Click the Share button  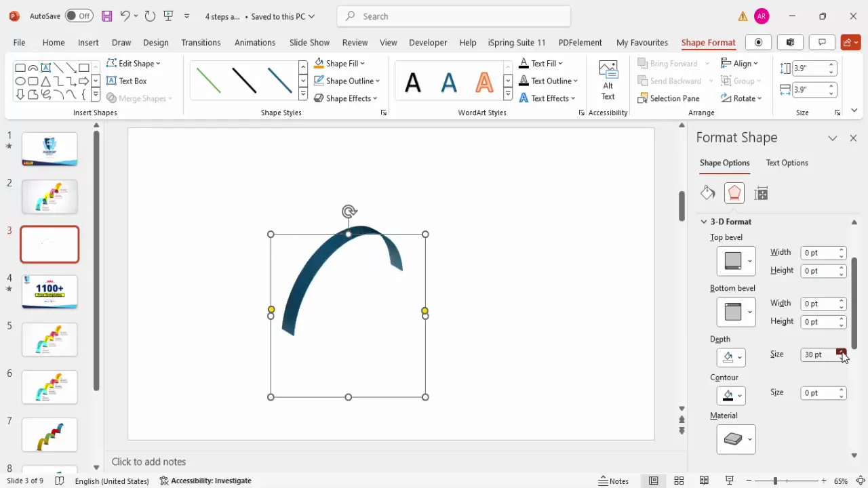pyautogui.click(x=850, y=42)
